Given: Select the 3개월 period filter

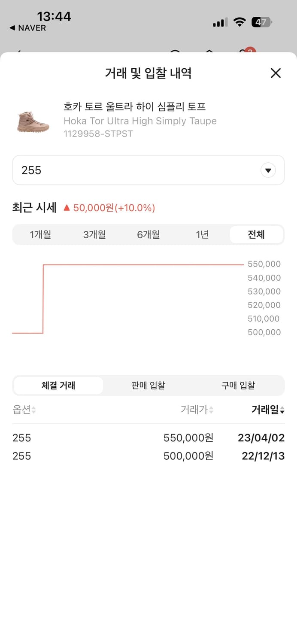Looking at the screenshot, I should tap(94, 234).
